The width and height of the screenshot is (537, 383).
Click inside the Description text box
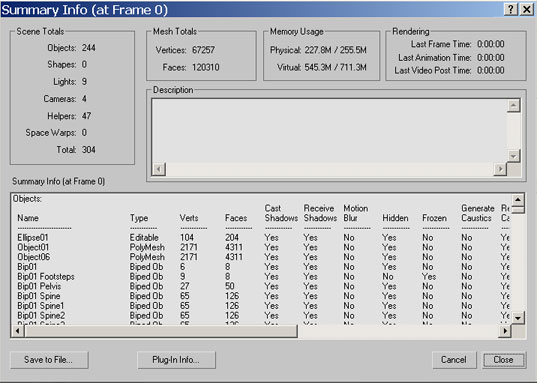(x=329, y=132)
